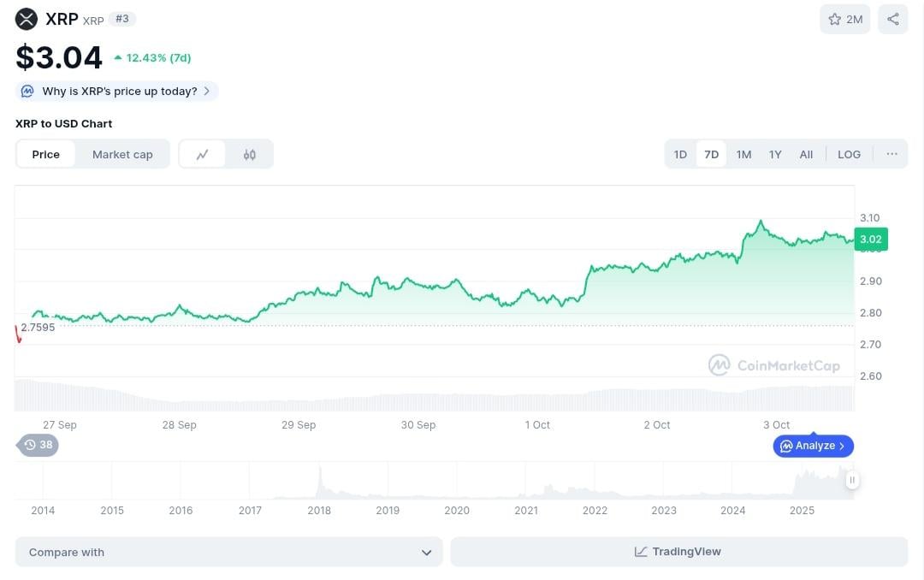
Task: Click the timeline range slider handle
Action: pyautogui.click(x=852, y=480)
